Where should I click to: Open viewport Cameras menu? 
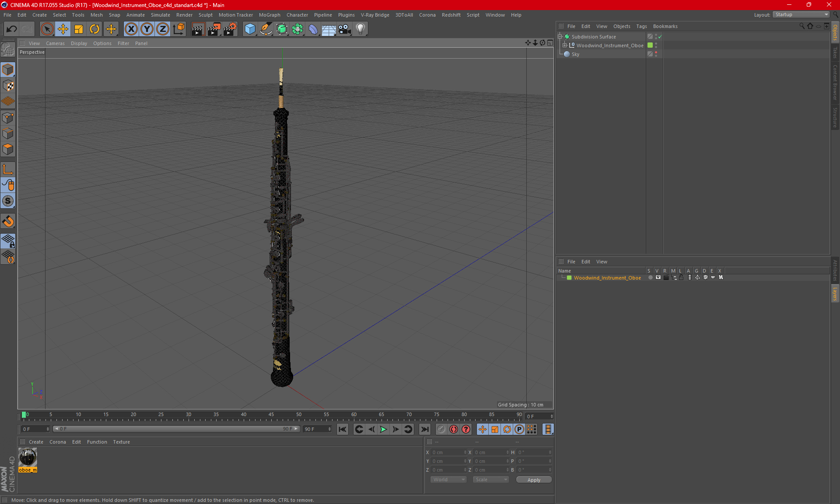[55, 43]
